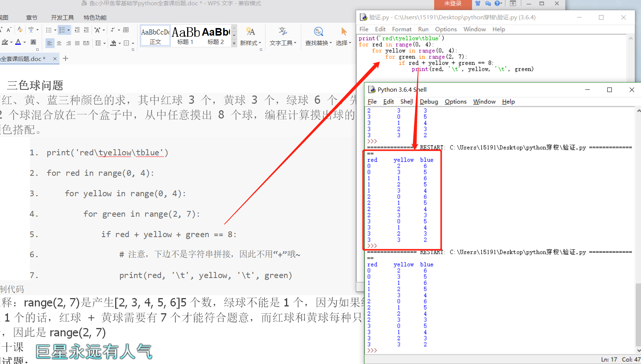Open the Debug menu in Python Shell

point(429,102)
